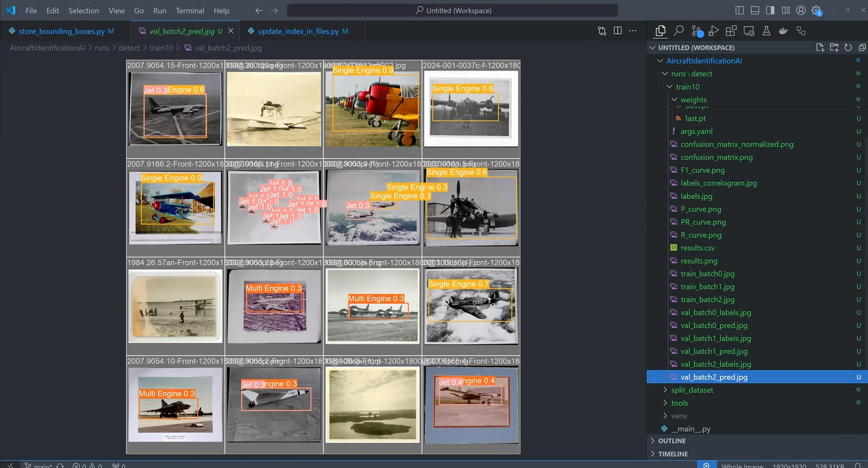Viewport: 868px width, 468px height.
Task: Open confusion_matrix.png in the file tree
Action: tap(716, 157)
